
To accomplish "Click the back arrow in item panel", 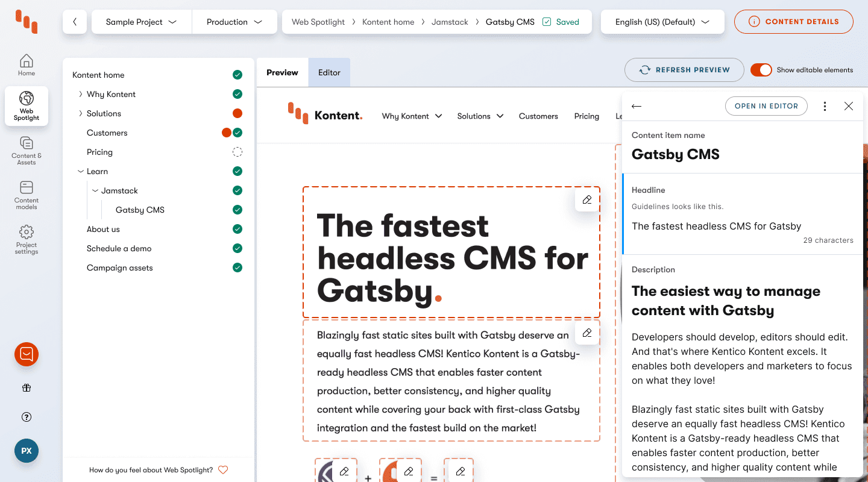I will point(637,106).
